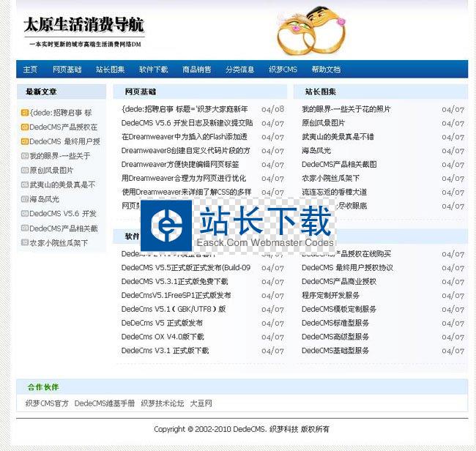Click the icon next to '农家小院丝瓜架下' in sidebar

pos(25,242)
